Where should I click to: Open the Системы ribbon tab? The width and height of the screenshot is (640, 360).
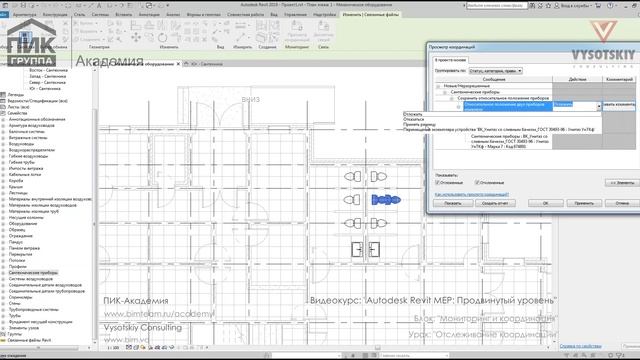tap(100, 15)
